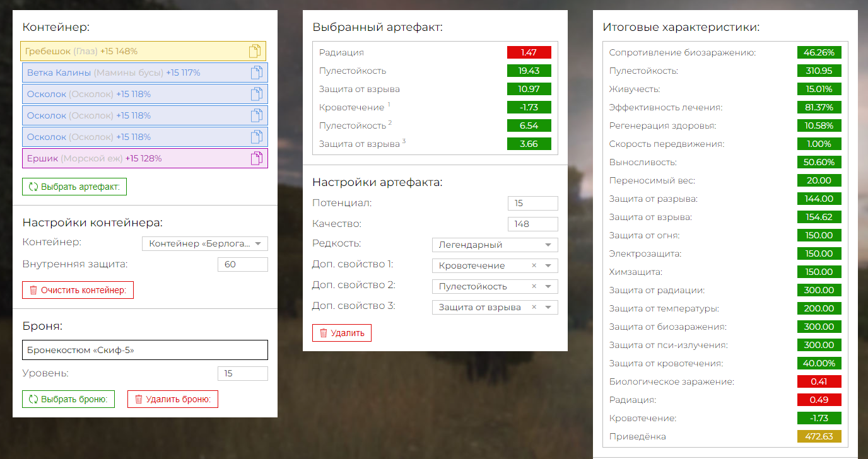This screenshot has width=868, height=459.
Task: Click the Химзащита label
Action: point(635,272)
